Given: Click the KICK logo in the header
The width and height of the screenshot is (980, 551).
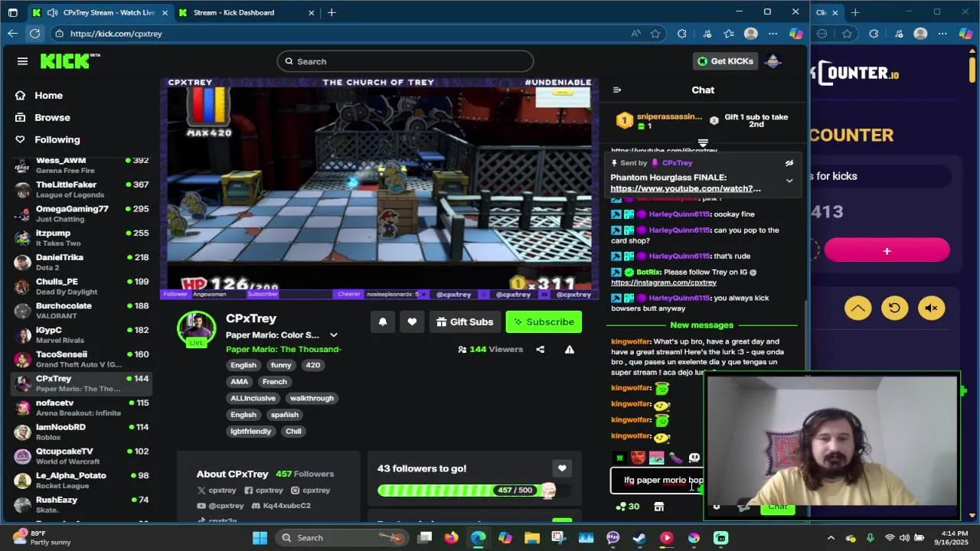Looking at the screenshot, I should click(x=70, y=61).
